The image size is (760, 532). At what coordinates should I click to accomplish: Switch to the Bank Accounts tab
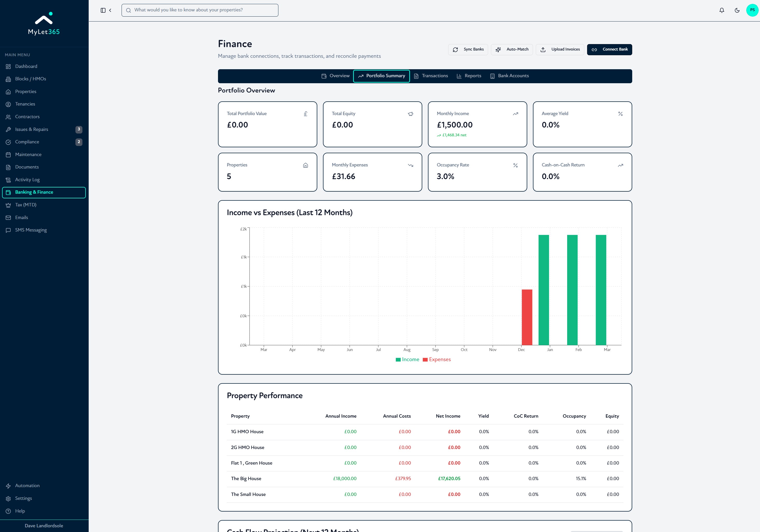click(x=509, y=76)
